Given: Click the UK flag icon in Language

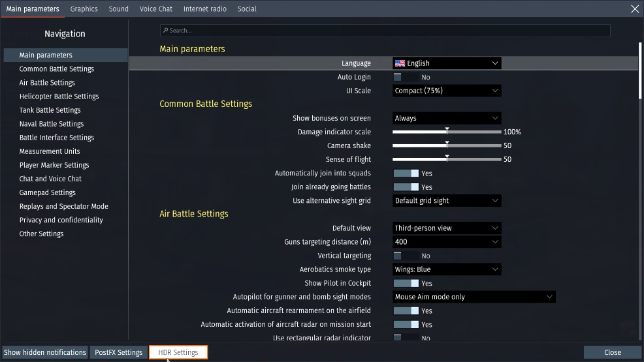Looking at the screenshot, I should pyautogui.click(x=400, y=63).
